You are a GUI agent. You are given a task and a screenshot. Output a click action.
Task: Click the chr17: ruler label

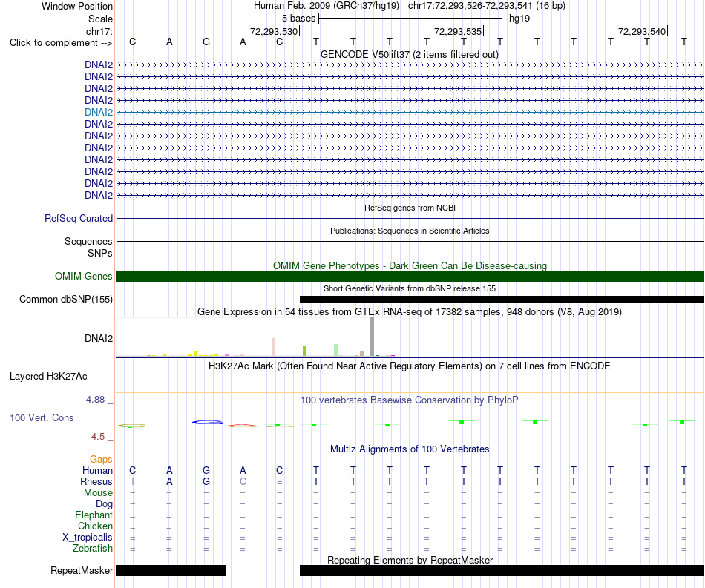99,31
